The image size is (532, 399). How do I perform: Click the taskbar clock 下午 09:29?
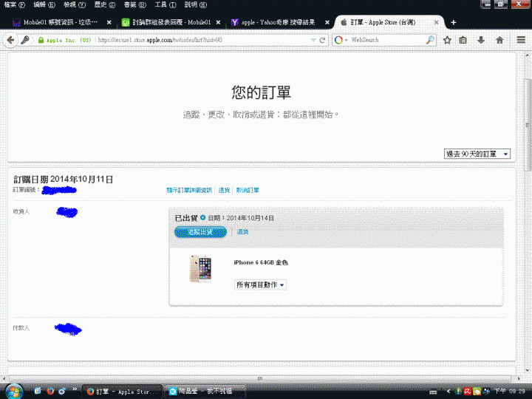(x=510, y=392)
